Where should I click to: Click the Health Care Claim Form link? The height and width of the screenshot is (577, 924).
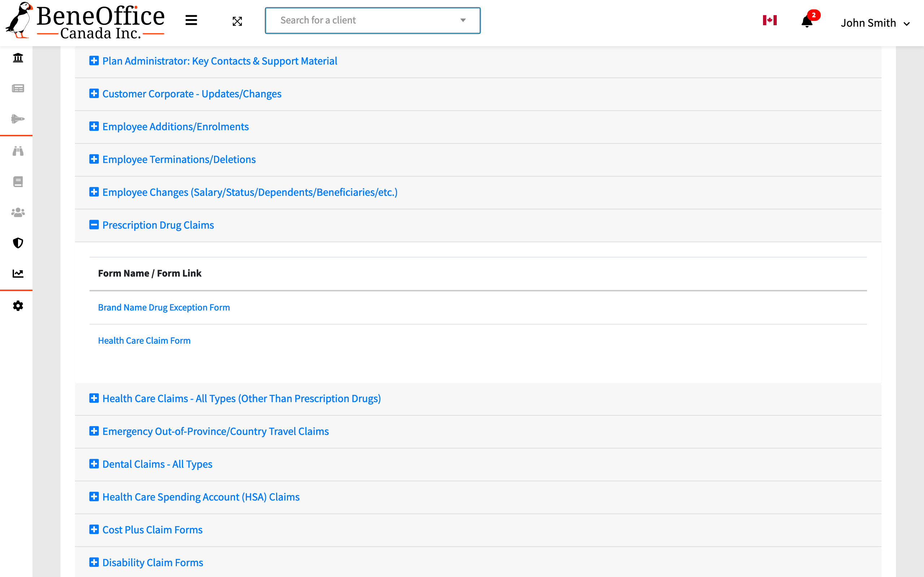[144, 340]
